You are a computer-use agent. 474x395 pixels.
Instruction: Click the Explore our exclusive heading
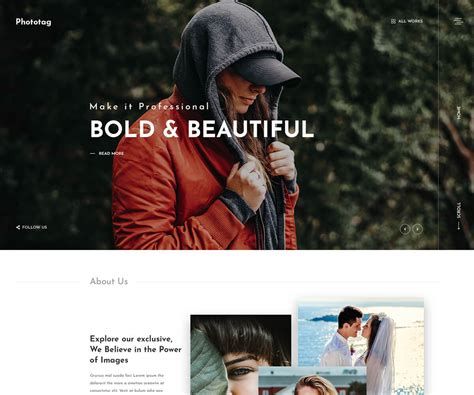(x=136, y=349)
